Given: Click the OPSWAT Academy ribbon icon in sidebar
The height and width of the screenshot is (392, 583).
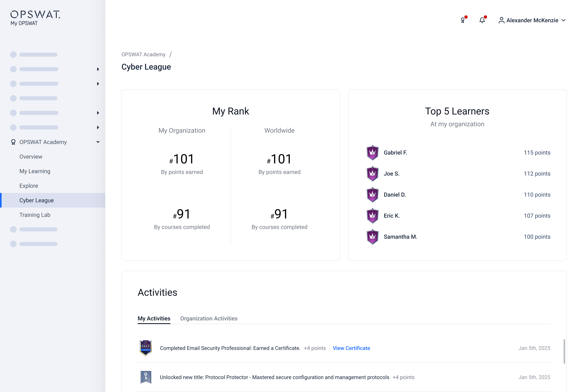Looking at the screenshot, I should (13, 142).
